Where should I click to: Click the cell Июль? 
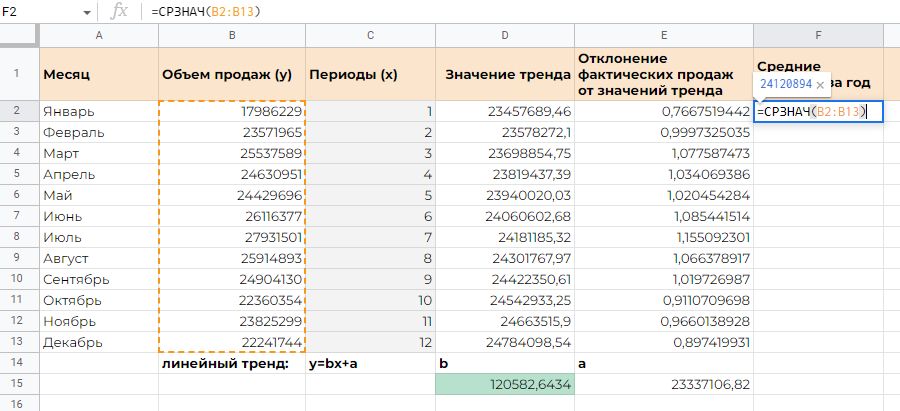99,237
